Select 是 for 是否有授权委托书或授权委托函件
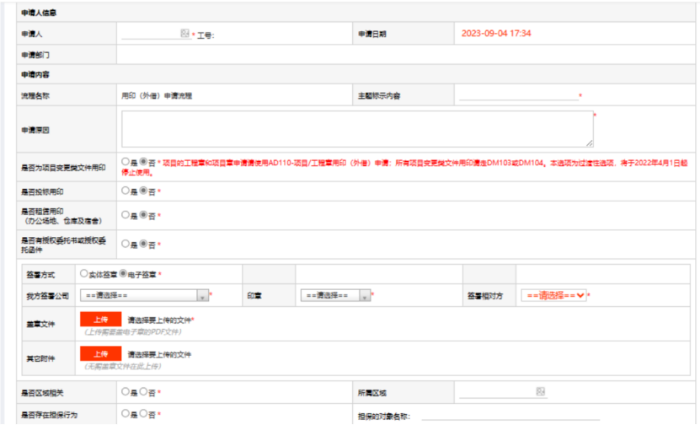Viewport: 700px width, 425px height. coord(124,243)
